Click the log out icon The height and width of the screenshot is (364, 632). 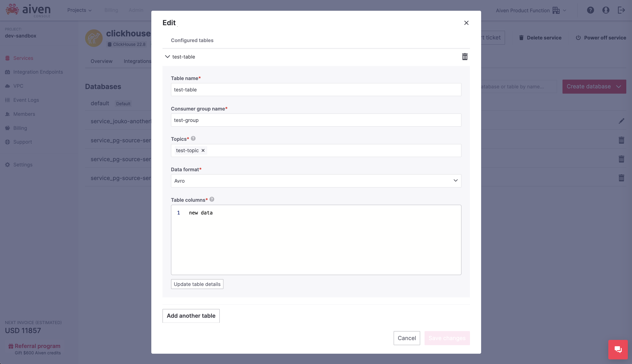click(621, 10)
